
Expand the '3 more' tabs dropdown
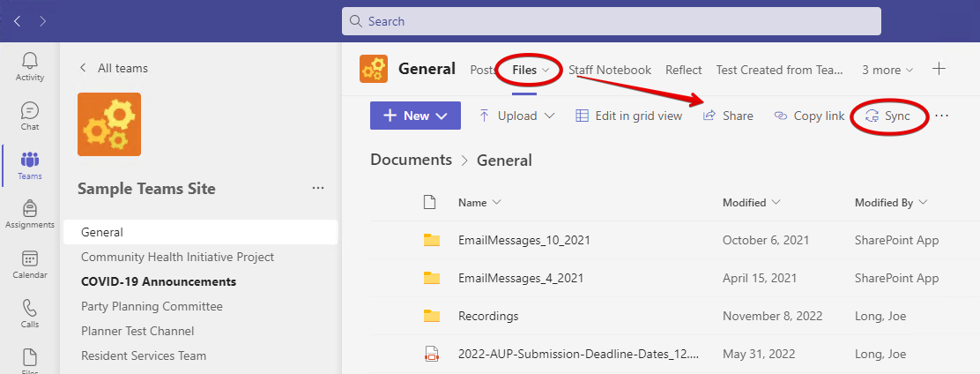[887, 70]
